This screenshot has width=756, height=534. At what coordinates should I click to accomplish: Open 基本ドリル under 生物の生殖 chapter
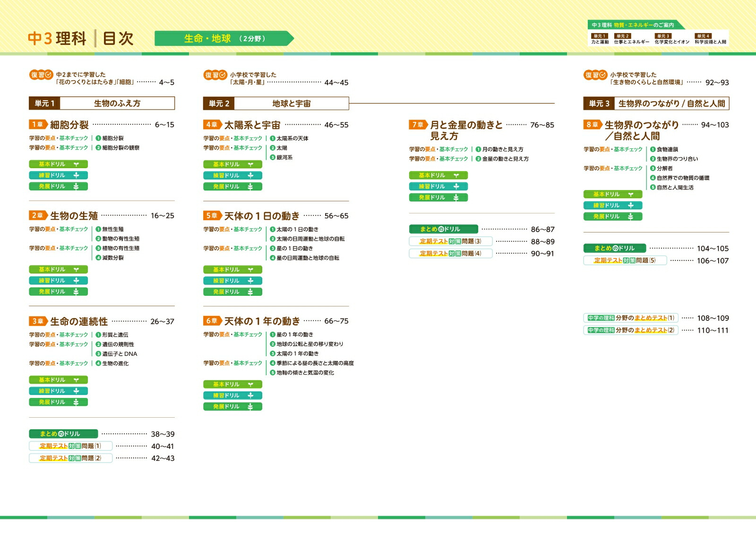tap(59, 269)
